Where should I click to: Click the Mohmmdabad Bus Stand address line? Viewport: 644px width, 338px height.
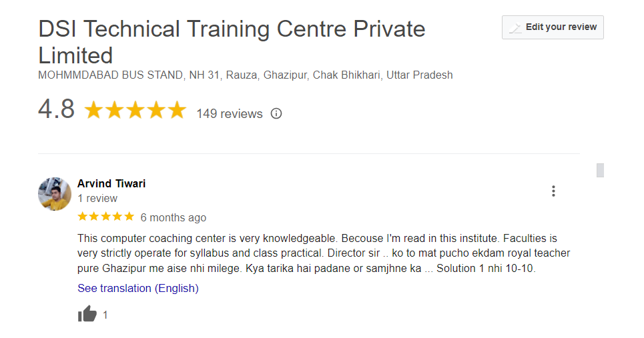pos(246,75)
